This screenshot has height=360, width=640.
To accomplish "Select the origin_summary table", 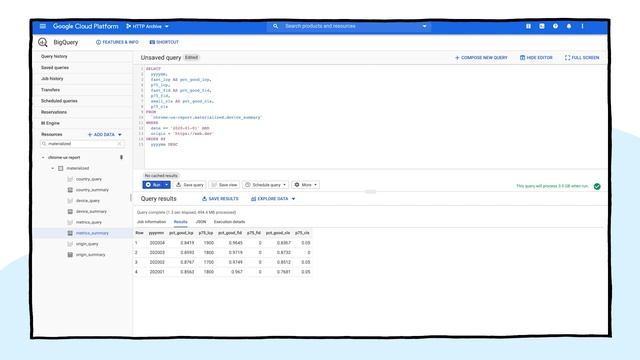I will coord(91,255).
